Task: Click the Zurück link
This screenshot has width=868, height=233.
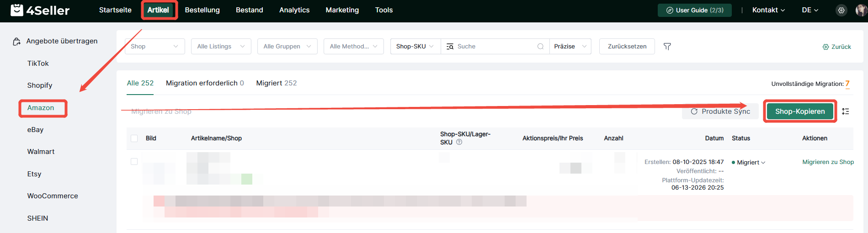Action: coord(837,47)
